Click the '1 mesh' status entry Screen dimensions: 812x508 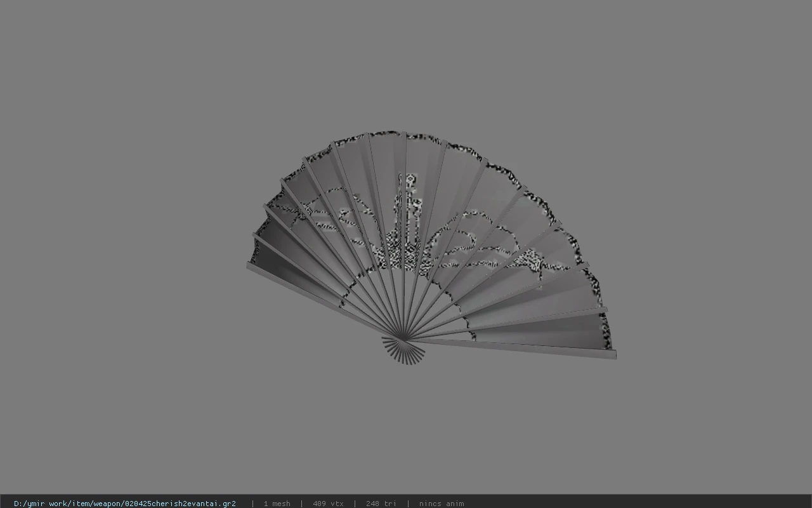(277, 504)
